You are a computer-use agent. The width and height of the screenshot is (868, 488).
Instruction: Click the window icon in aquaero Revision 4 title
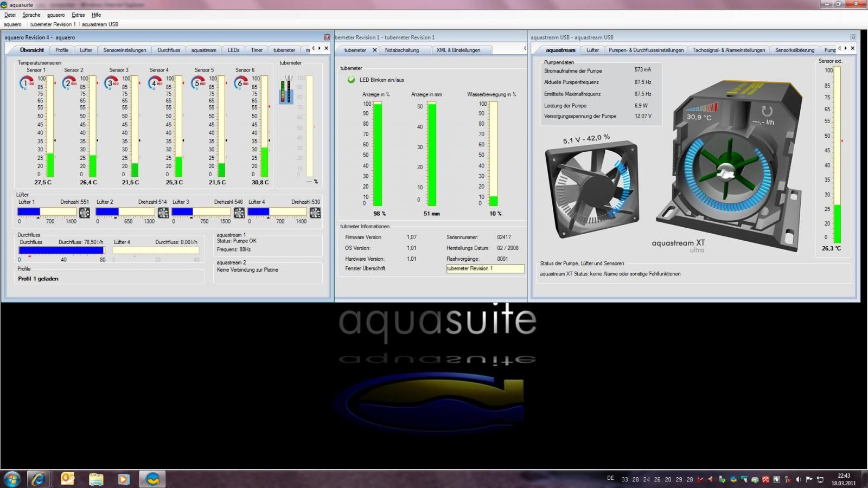click(327, 37)
